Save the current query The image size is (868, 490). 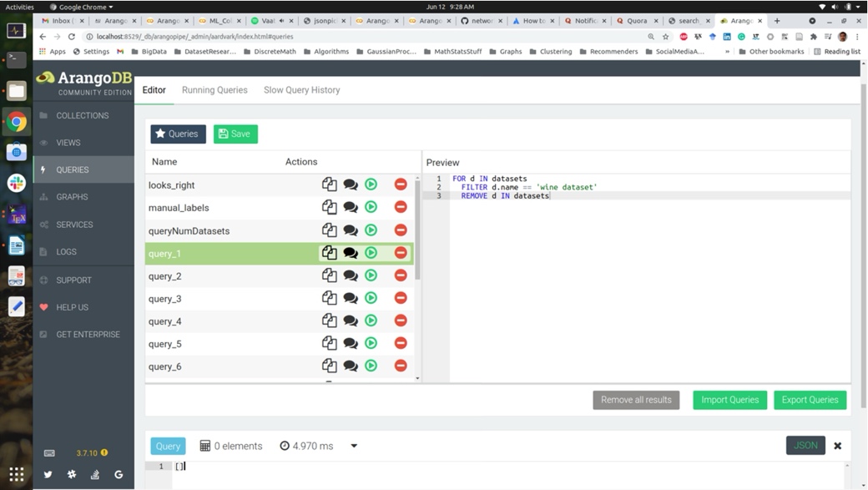[x=236, y=134]
